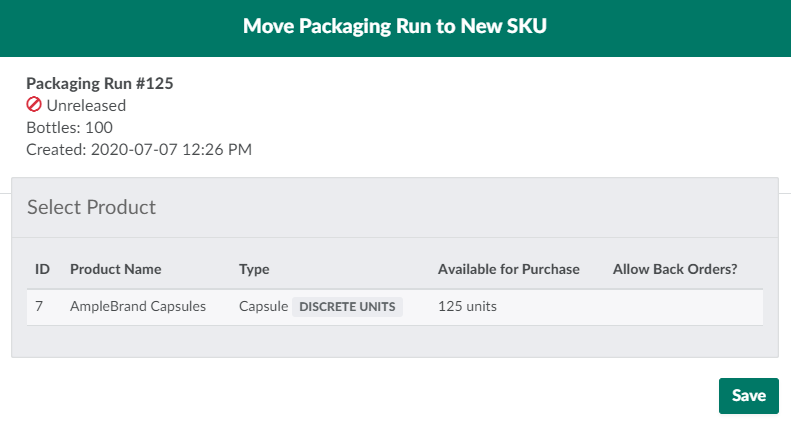Screen dimensions: 791x429
Task: Click the Capsule type text
Action: pos(263,307)
